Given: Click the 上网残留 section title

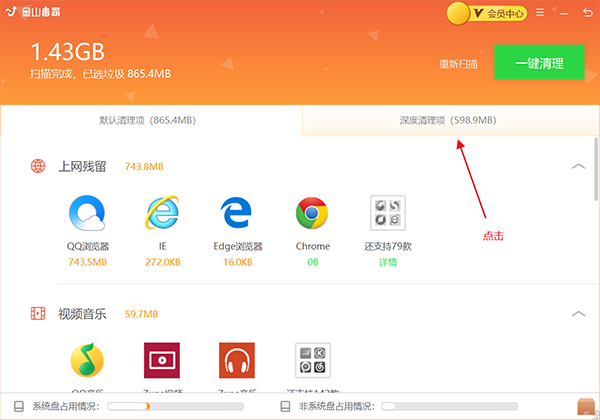Looking at the screenshot, I should 82,166.
